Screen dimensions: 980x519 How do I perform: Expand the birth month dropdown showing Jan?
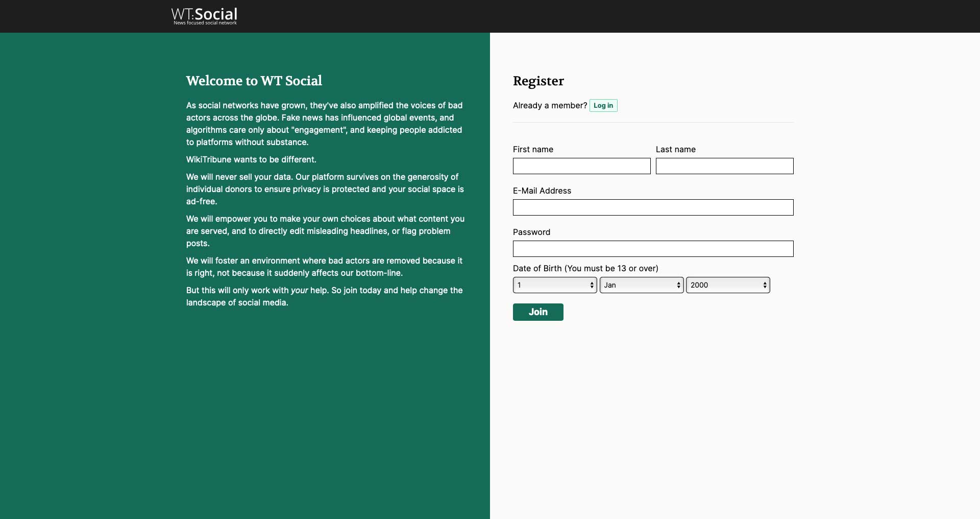tap(641, 285)
